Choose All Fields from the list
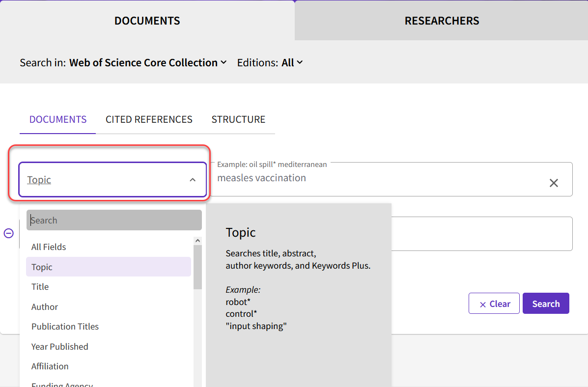588x387 pixels. pos(109,247)
